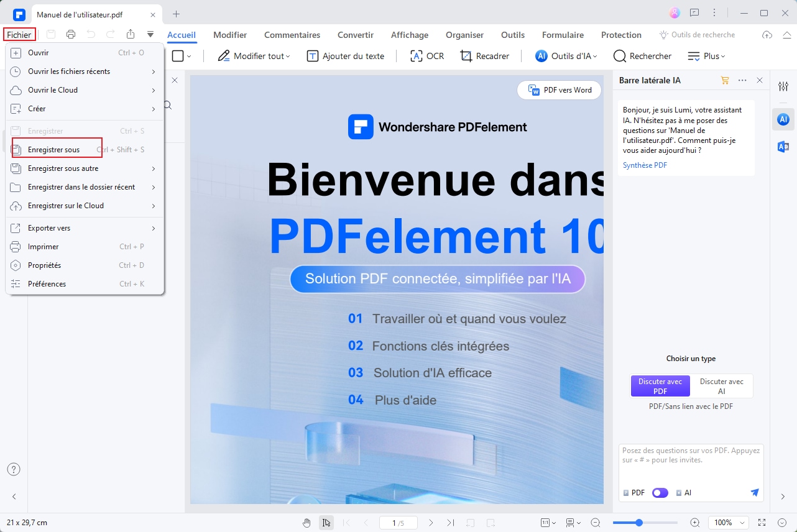
Task: Click the Synthèse PDF link
Action: click(x=645, y=165)
